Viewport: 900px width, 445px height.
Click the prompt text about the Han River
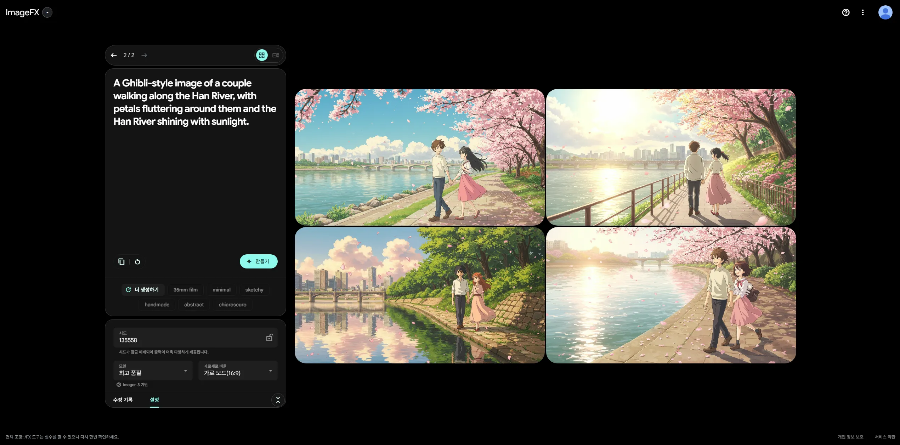click(195, 102)
